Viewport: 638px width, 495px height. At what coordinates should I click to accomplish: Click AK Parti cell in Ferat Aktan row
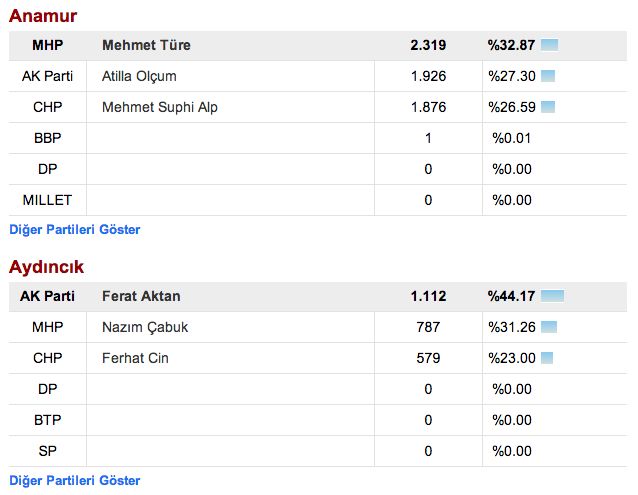point(48,296)
